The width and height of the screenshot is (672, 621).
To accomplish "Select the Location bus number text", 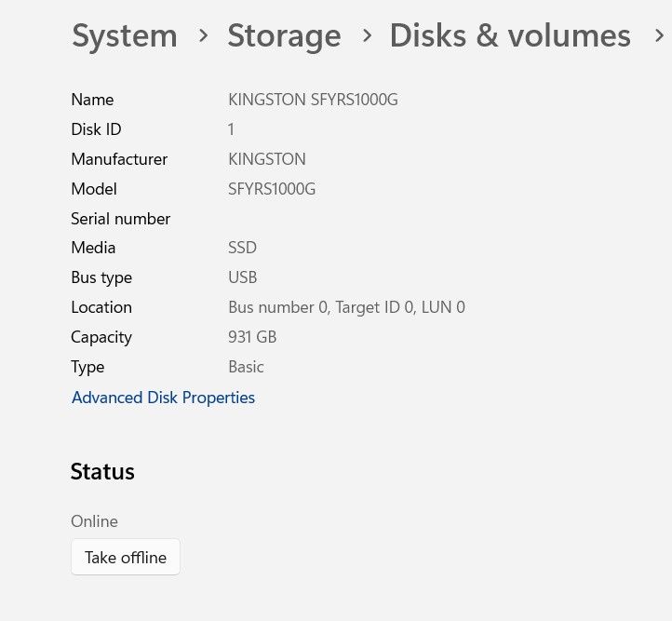I will [x=346, y=307].
